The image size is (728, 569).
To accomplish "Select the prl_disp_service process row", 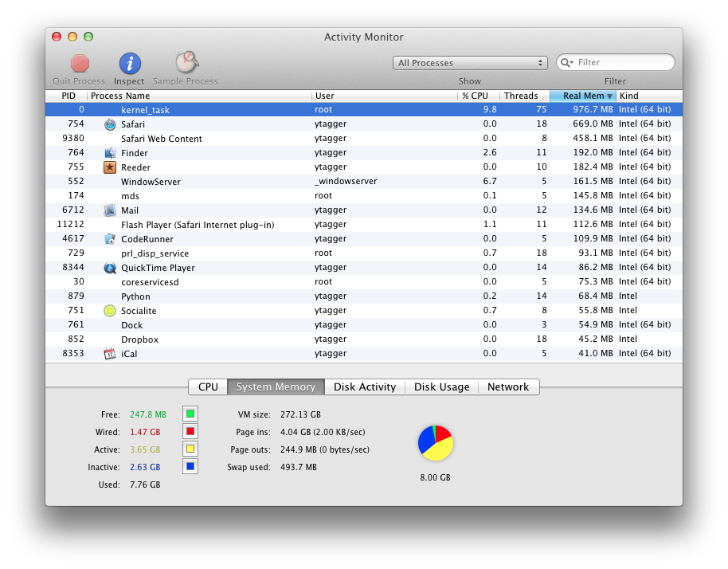I will coord(364,253).
